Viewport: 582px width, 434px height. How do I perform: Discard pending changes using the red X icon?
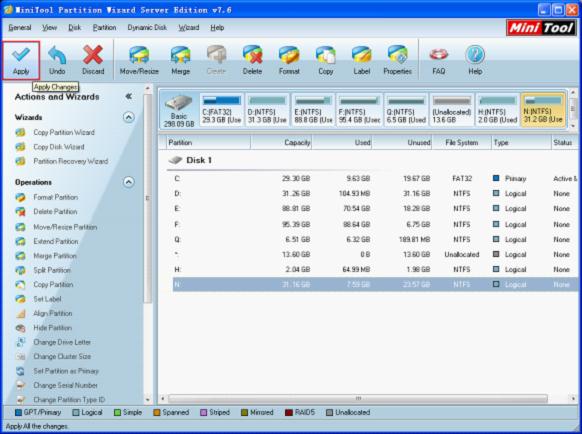[x=93, y=60]
